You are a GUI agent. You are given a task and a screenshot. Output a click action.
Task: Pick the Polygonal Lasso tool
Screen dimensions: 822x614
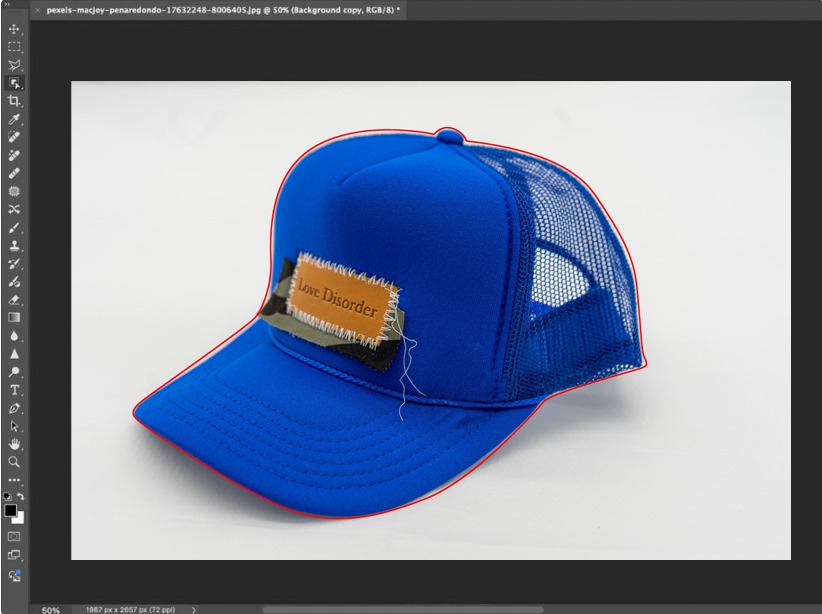click(14, 65)
